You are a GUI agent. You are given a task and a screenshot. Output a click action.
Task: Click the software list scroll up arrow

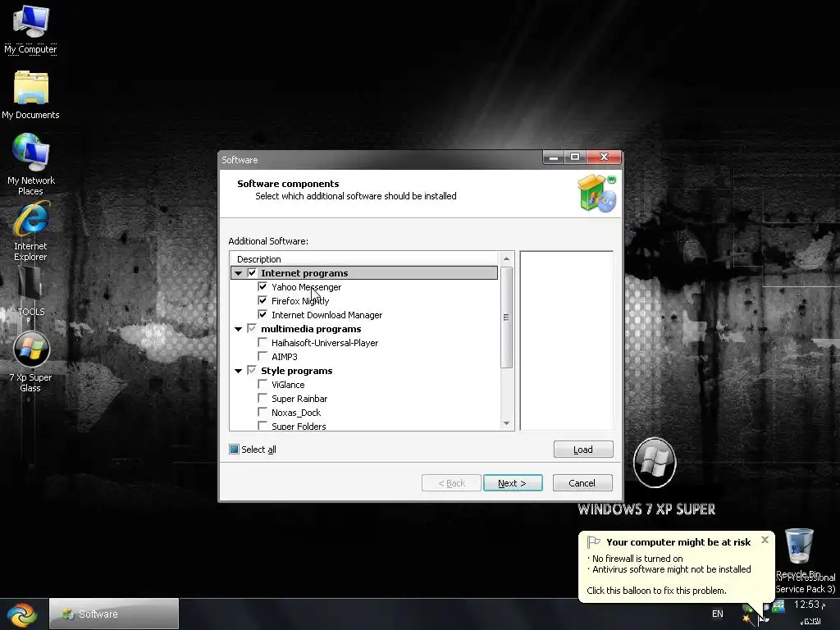506,258
